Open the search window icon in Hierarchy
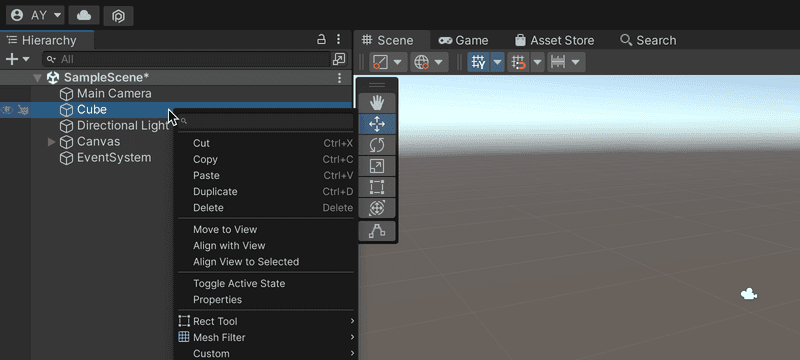This screenshot has height=360, width=800. click(339, 59)
